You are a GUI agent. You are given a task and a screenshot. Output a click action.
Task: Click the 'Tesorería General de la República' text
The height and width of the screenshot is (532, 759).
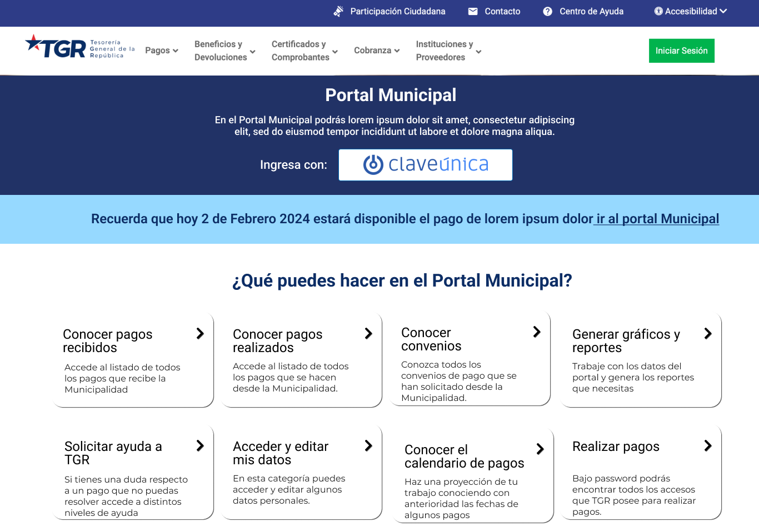pyautogui.click(x=112, y=49)
